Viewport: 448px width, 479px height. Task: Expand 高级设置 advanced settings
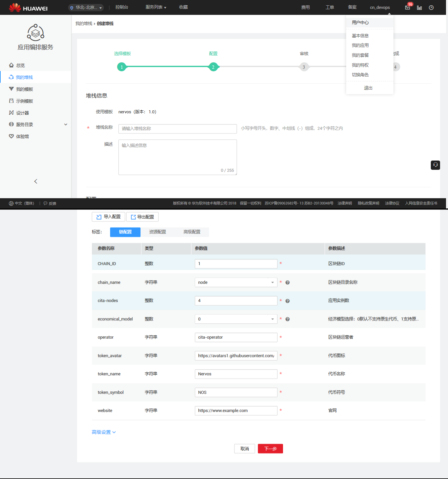click(x=104, y=432)
